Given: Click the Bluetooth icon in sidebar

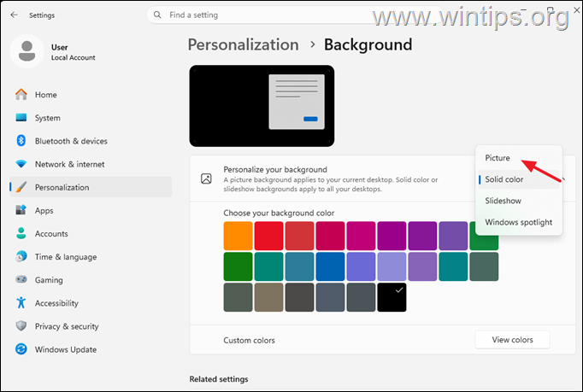Looking at the screenshot, I should coord(21,141).
